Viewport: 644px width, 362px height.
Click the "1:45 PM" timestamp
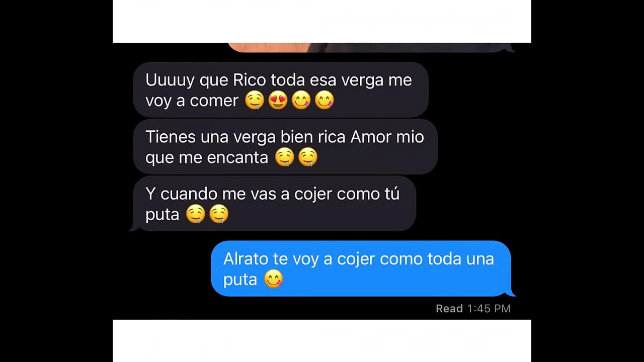489,309
